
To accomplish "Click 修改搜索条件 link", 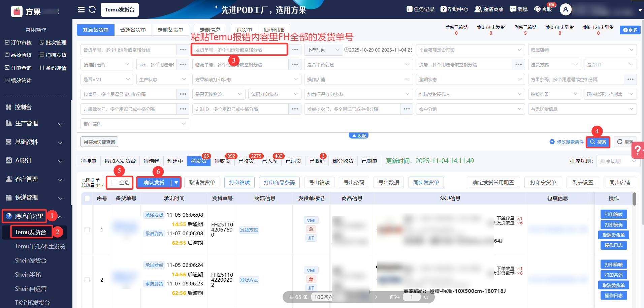I will pos(567,142).
